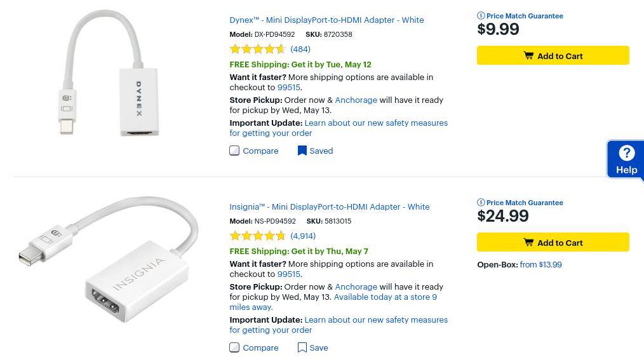
Task: Click the Insignia adapter star rating
Action: point(257,236)
